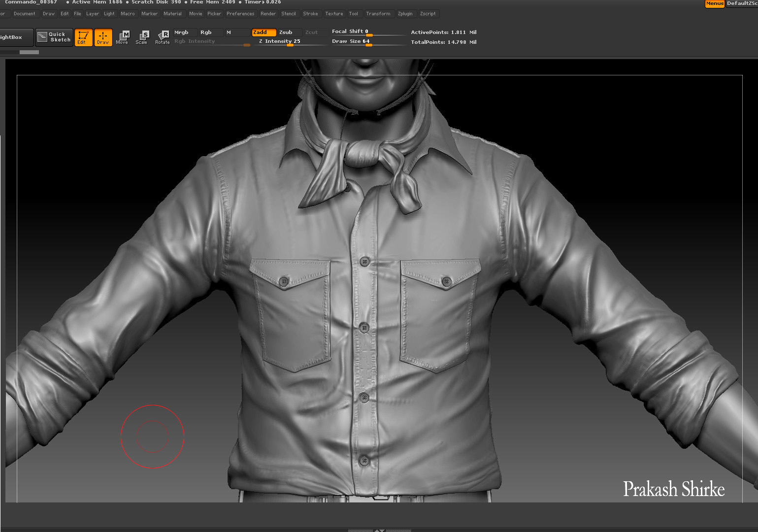Expand the Zplugin palette
758x532 pixels.
405,14
